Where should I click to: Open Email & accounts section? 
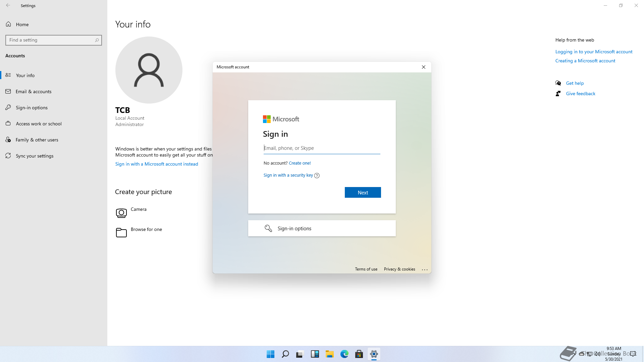coord(54,92)
